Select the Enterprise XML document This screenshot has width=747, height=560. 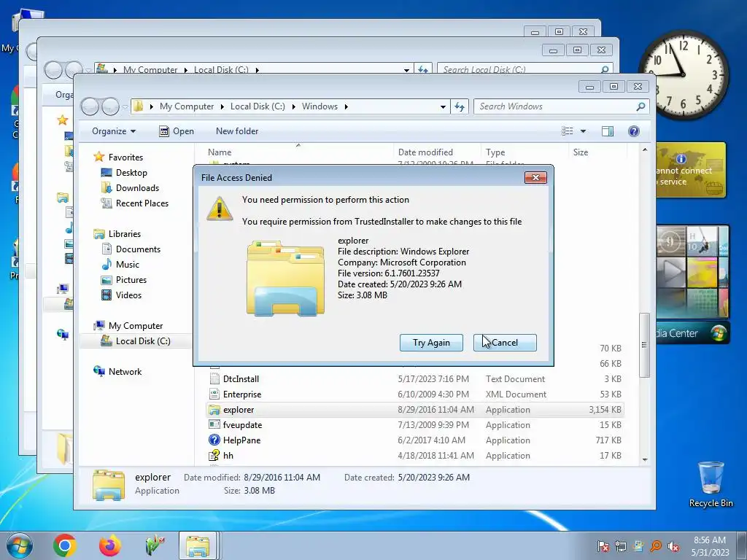tap(414, 394)
